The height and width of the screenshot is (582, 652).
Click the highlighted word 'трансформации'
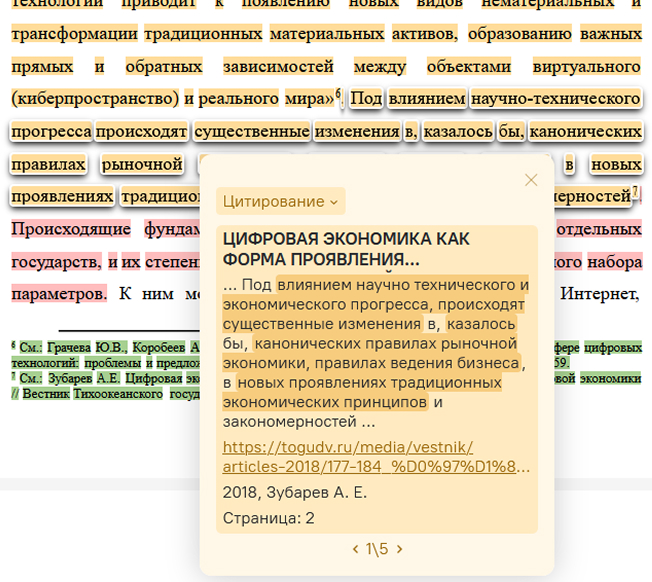click(74, 34)
